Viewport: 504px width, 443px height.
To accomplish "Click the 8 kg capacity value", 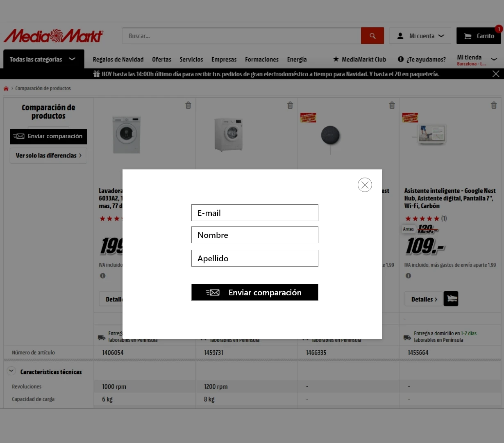I will 209,399.
